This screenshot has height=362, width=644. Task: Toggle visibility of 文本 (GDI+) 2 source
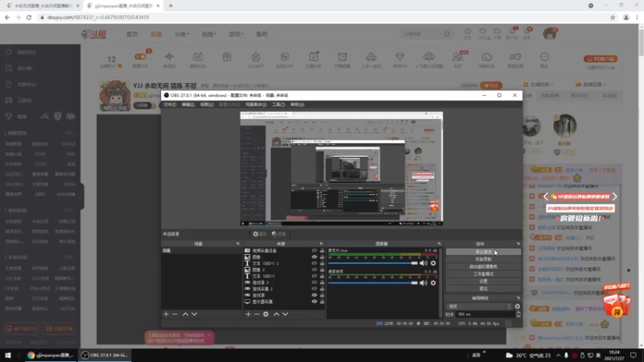[314, 263]
